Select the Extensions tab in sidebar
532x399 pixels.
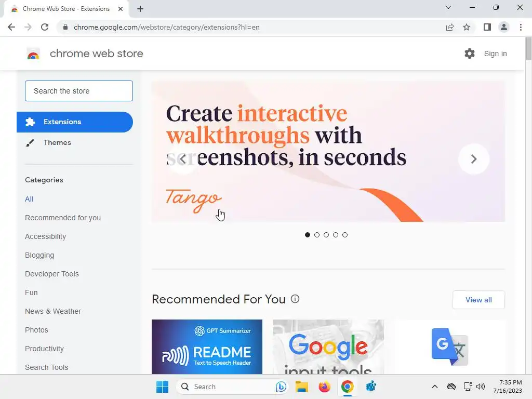pyautogui.click(x=75, y=122)
